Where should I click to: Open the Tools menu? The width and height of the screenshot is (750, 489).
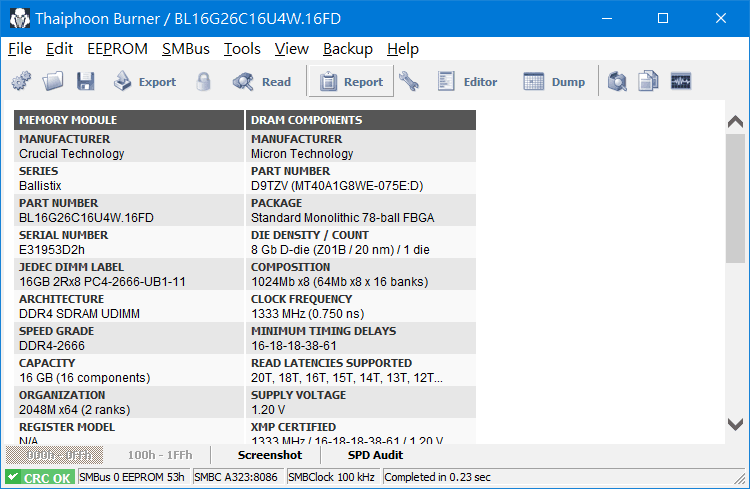click(x=242, y=49)
